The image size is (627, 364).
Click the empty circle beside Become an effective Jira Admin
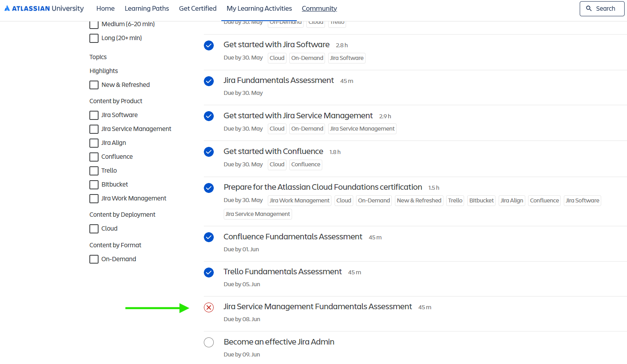(x=209, y=343)
